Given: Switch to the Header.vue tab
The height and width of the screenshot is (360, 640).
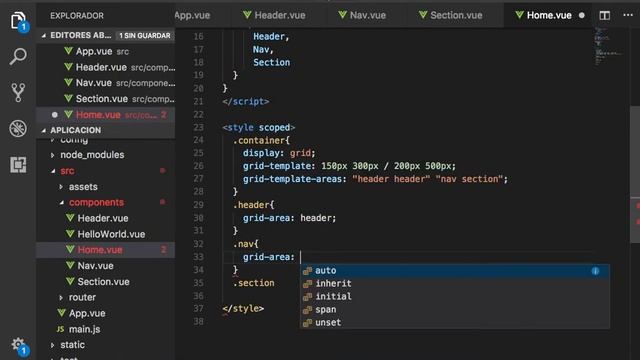Looking at the screenshot, I should coord(275,16).
